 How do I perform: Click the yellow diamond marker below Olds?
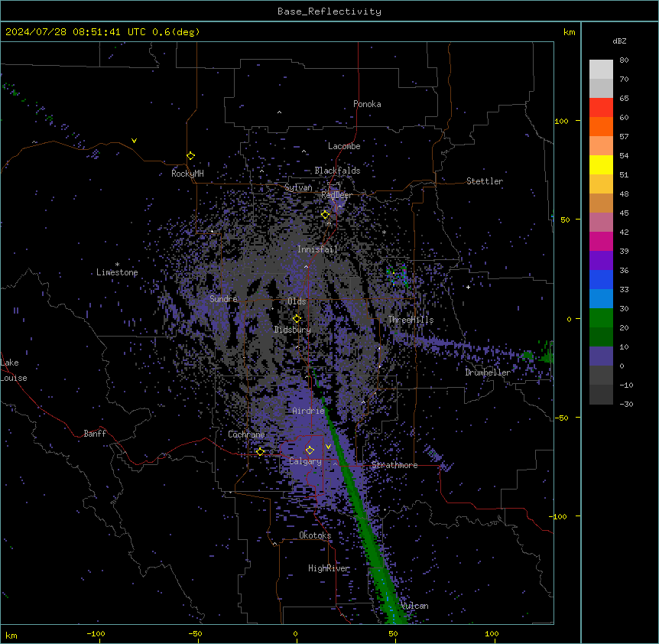point(297,319)
